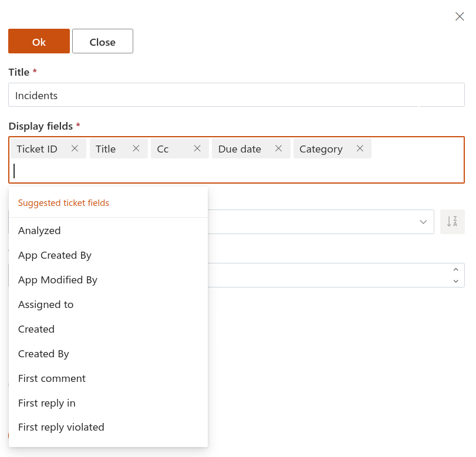Remove the Cc field chip
This screenshot has height=457, width=476.
coord(197,148)
